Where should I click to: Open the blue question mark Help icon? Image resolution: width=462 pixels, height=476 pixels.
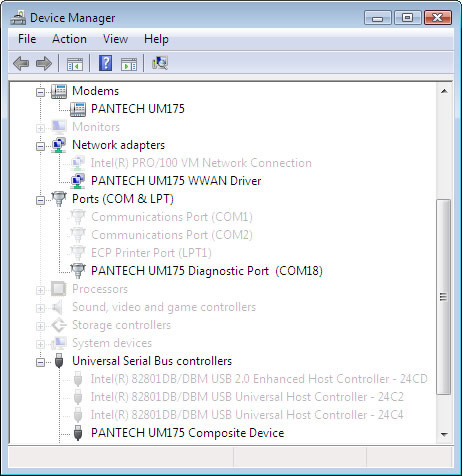coord(105,63)
